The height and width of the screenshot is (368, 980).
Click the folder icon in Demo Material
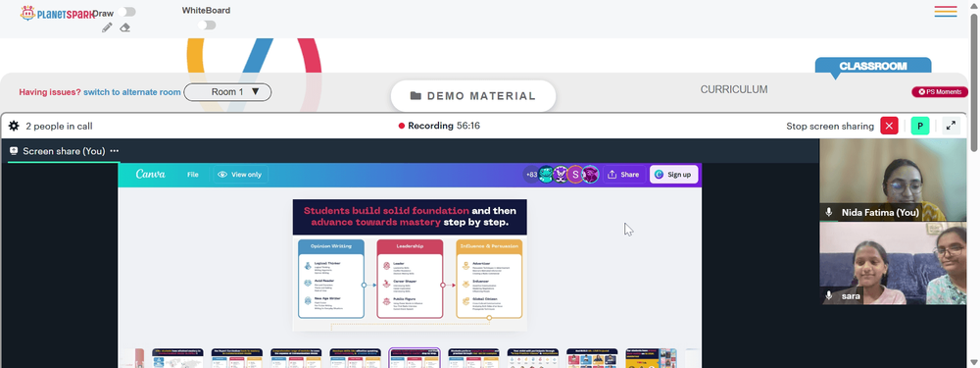point(416,96)
